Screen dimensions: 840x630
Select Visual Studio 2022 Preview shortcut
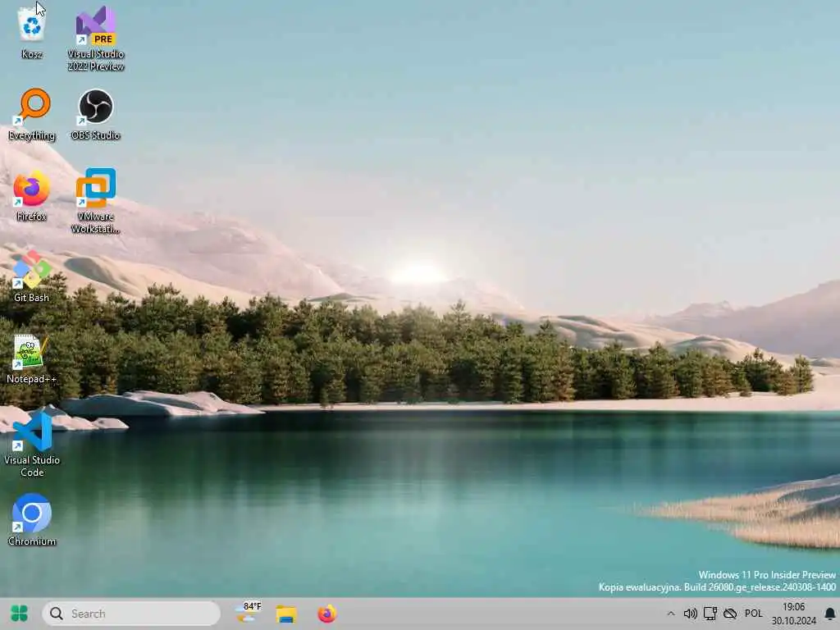click(x=96, y=39)
